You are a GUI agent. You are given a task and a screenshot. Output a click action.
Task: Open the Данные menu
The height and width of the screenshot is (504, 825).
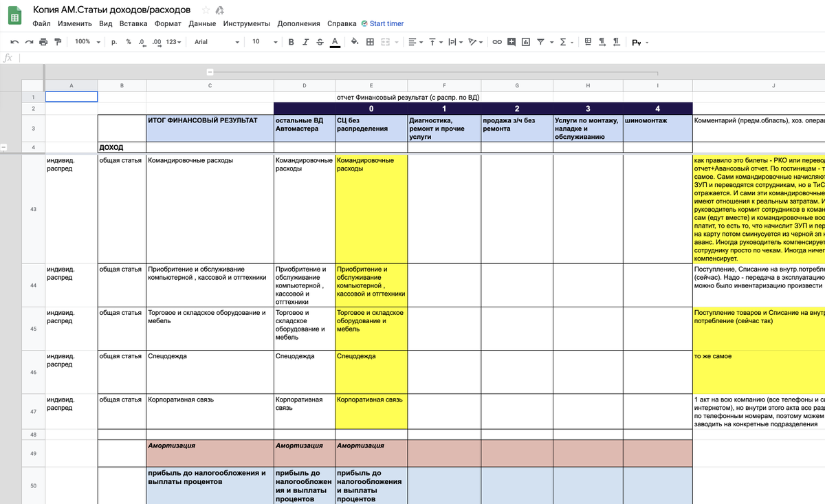[x=202, y=23]
